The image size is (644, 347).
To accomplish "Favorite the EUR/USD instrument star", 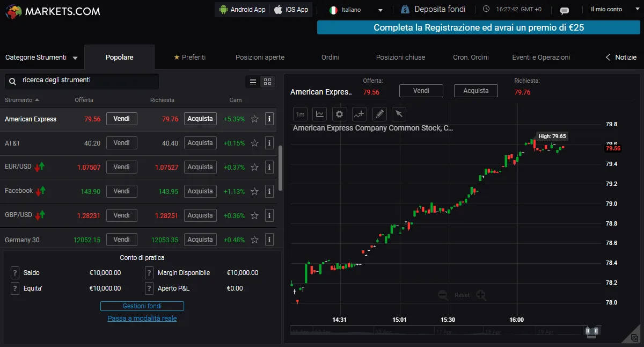I will click(255, 167).
